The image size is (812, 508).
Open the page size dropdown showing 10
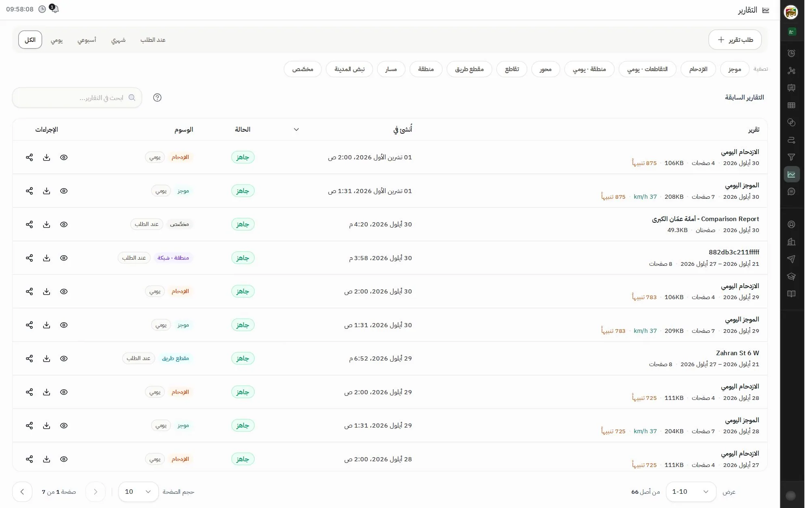pyautogui.click(x=138, y=492)
